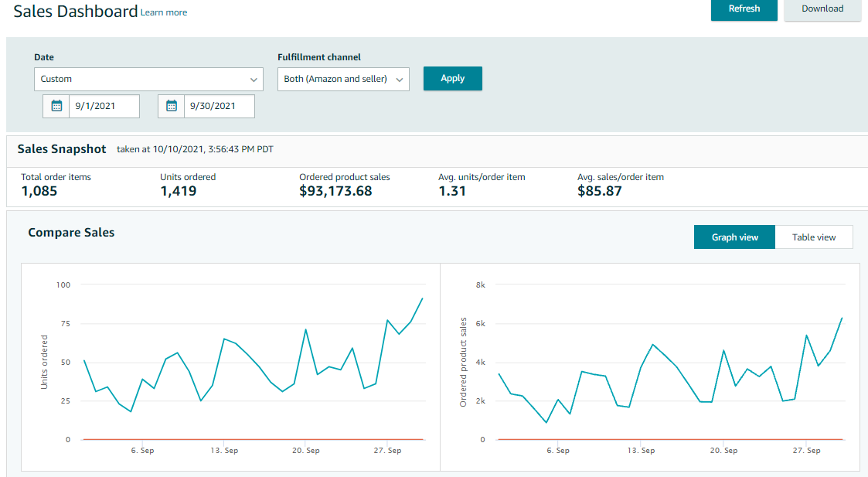Edit the 9/1/2021 start date field
The image size is (868, 477).
104,106
